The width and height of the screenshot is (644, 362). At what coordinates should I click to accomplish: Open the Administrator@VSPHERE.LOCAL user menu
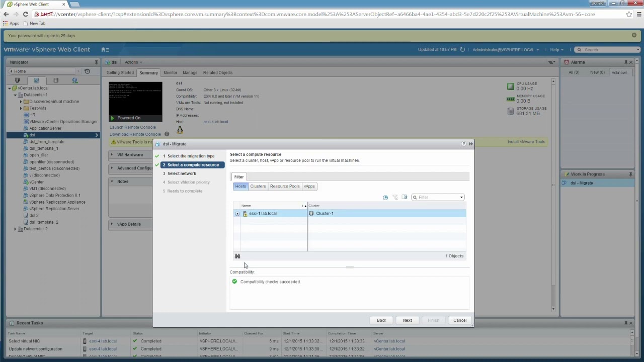(506, 50)
